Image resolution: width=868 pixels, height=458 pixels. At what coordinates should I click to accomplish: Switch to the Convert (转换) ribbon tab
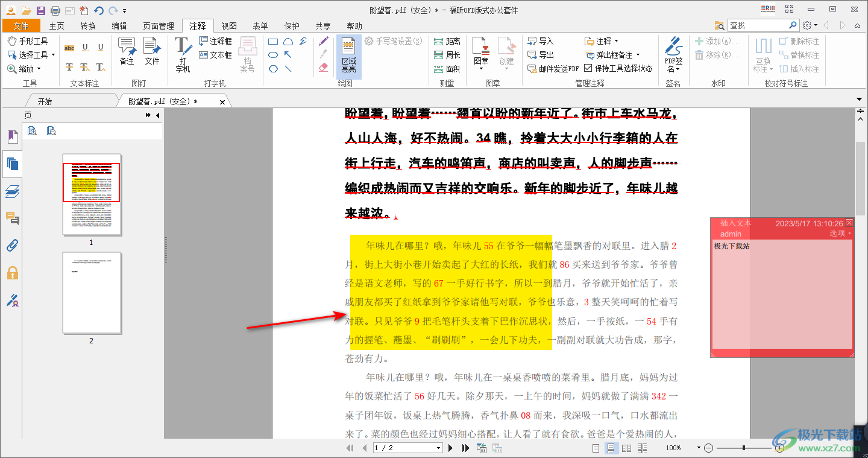(x=88, y=26)
